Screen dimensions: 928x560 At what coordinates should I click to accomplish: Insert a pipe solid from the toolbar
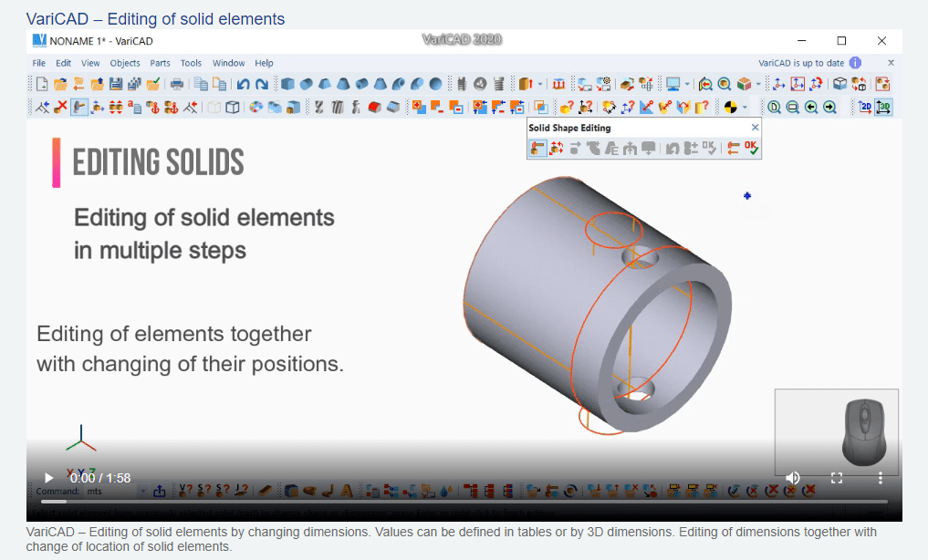[361, 84]
